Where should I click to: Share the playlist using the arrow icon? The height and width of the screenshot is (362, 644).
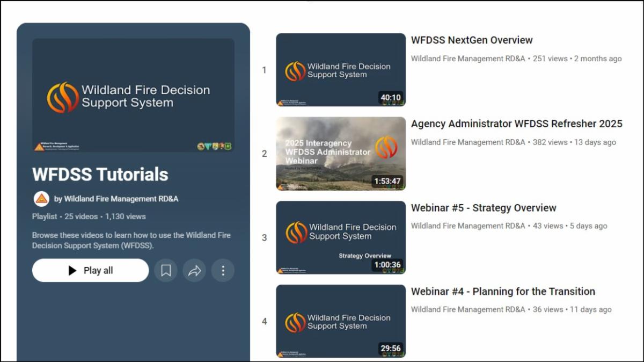tap(194, 270)
